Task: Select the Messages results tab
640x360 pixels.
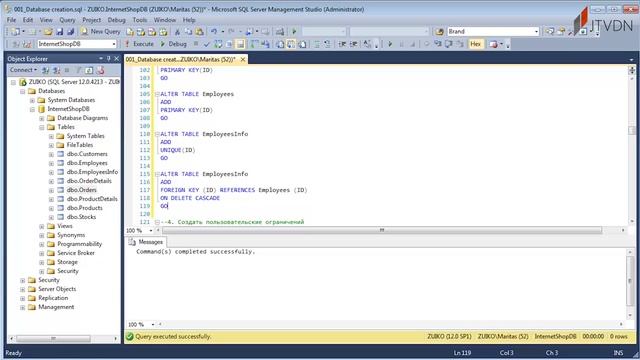Action: click(x=146, y=242)
